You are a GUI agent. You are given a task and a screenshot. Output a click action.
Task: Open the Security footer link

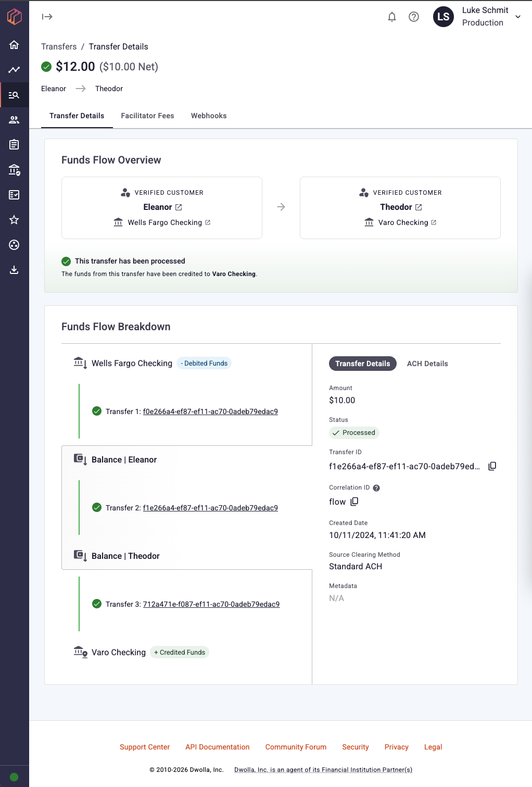pyautogui.click(x=356, y=747)
